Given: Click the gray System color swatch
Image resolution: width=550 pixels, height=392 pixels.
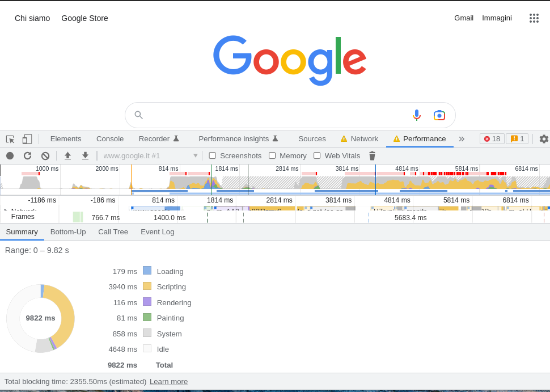Looking at the screenshot, I should click(x=147, y=333).
